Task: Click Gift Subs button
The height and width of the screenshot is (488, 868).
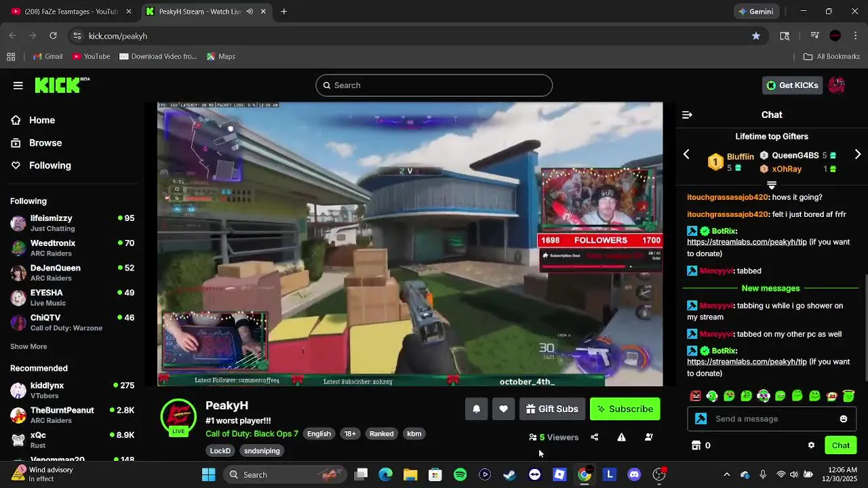Action: coord(553,409)
